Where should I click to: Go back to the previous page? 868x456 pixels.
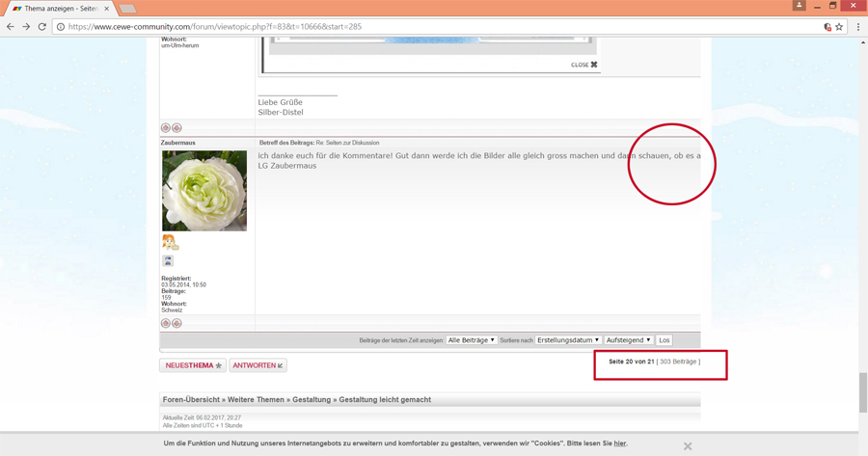10,27
